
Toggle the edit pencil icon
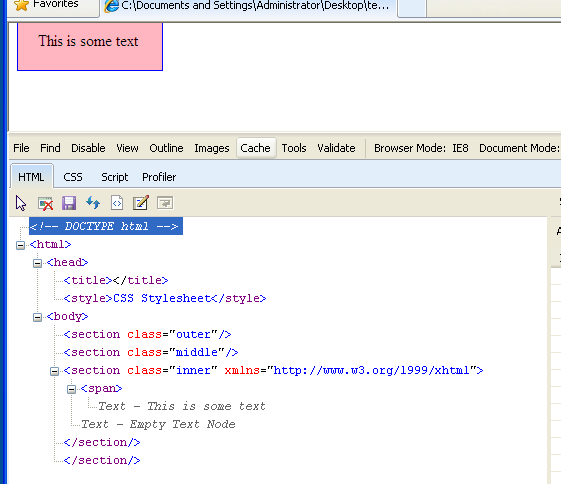tap(141, 203)
